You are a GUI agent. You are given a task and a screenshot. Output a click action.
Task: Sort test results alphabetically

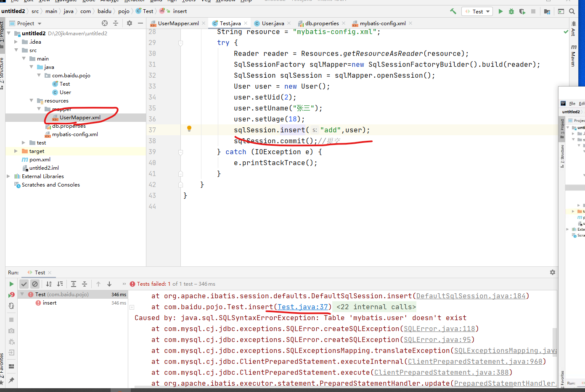[49, 284]
